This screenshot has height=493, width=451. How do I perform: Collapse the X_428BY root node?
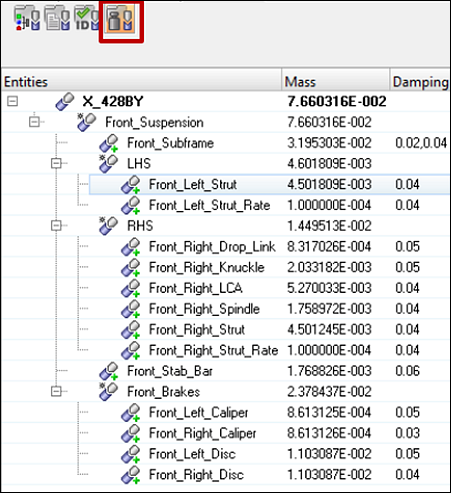[x=13, y=101]
